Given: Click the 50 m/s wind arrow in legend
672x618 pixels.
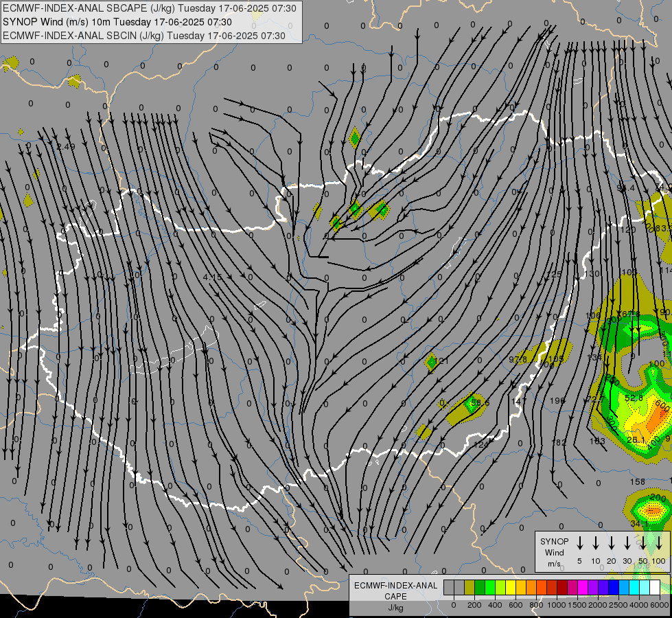Looking at the screenshot, I should point(643,543).
